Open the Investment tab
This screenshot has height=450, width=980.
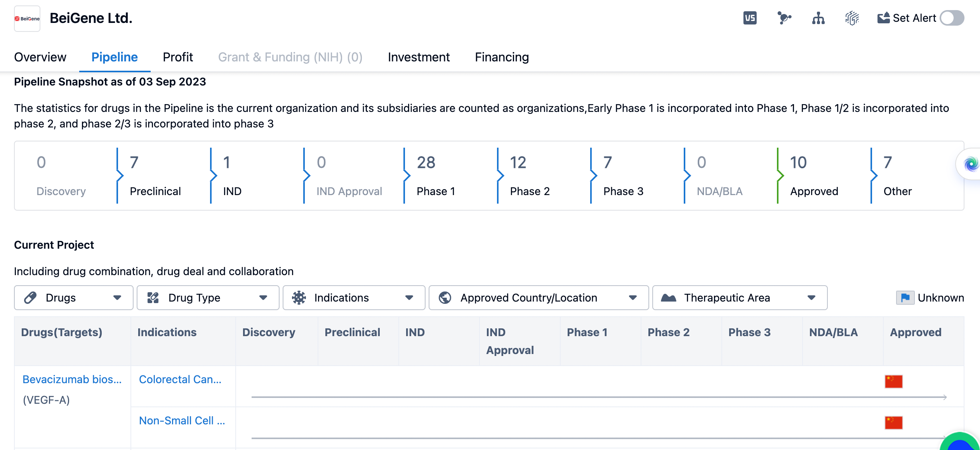(x=419, y=57)
